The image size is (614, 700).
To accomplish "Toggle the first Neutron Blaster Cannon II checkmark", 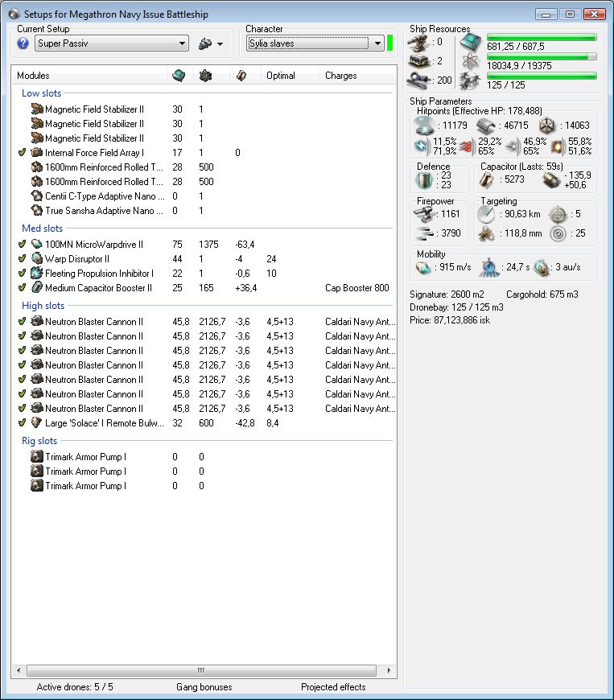I will [x=22, y=321].
